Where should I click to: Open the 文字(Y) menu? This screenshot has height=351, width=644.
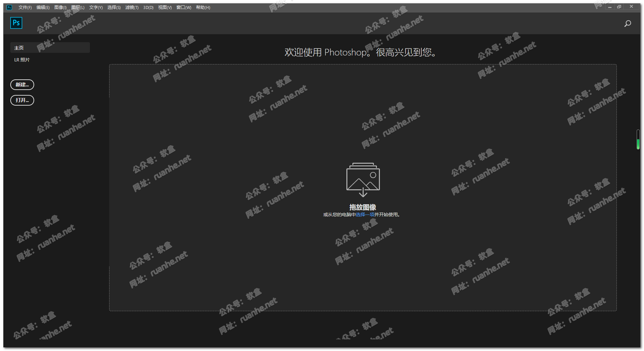click(x=96, y=7)
